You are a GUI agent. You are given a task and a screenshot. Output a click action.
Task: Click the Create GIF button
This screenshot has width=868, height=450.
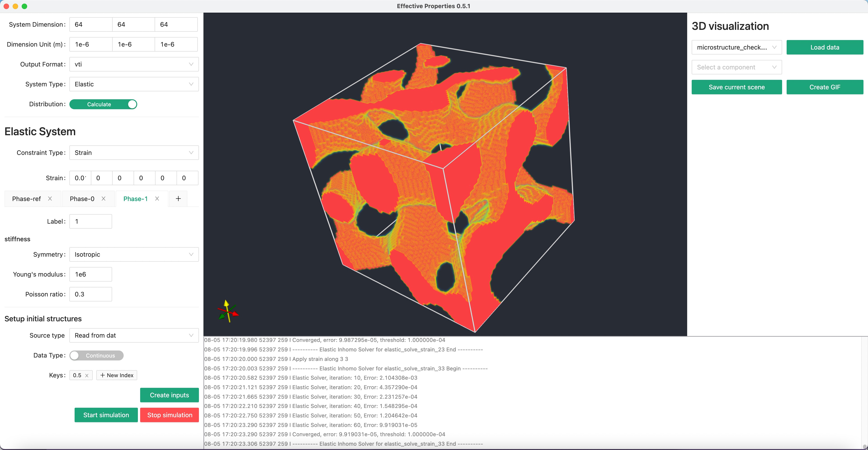pos(825,87)
